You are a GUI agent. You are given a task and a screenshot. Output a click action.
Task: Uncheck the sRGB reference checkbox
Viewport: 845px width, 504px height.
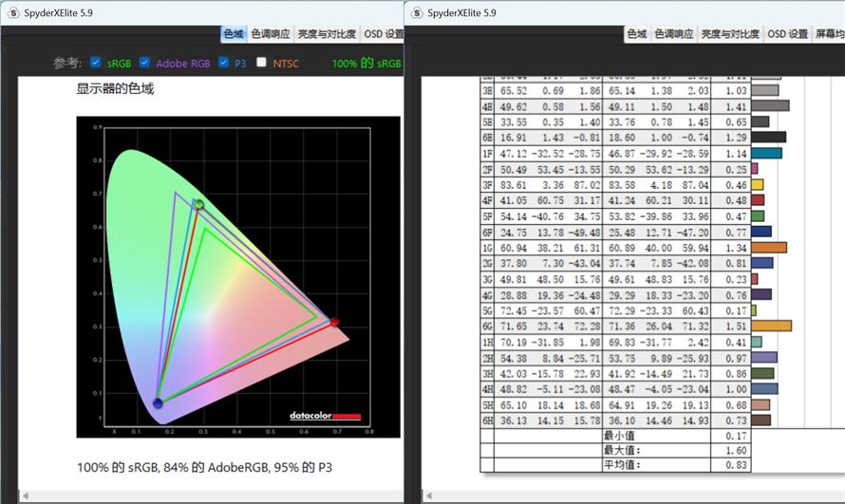[x=95, y=63]
